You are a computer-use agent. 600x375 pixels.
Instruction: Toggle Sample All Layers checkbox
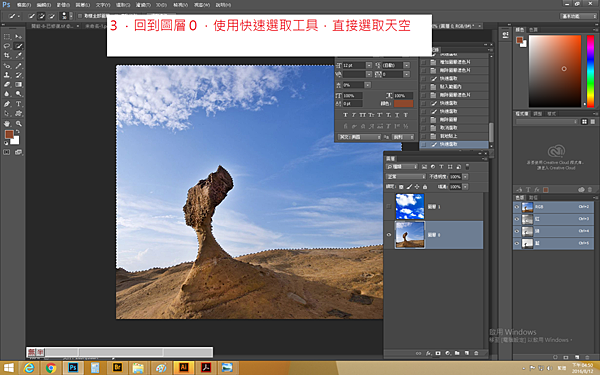[x=80, y=16]
